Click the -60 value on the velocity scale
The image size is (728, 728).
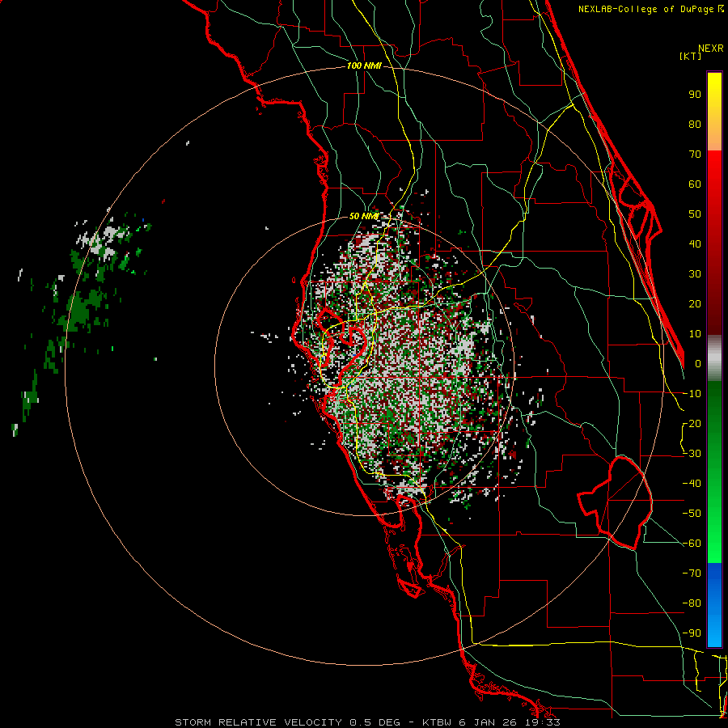pos(692,544)
